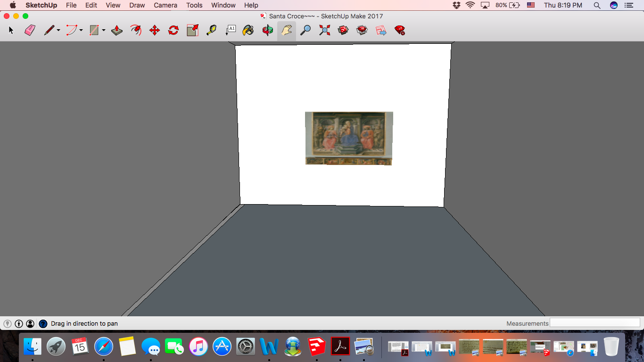
Task: Open the Window menu
Action: [x=223, y=5]
